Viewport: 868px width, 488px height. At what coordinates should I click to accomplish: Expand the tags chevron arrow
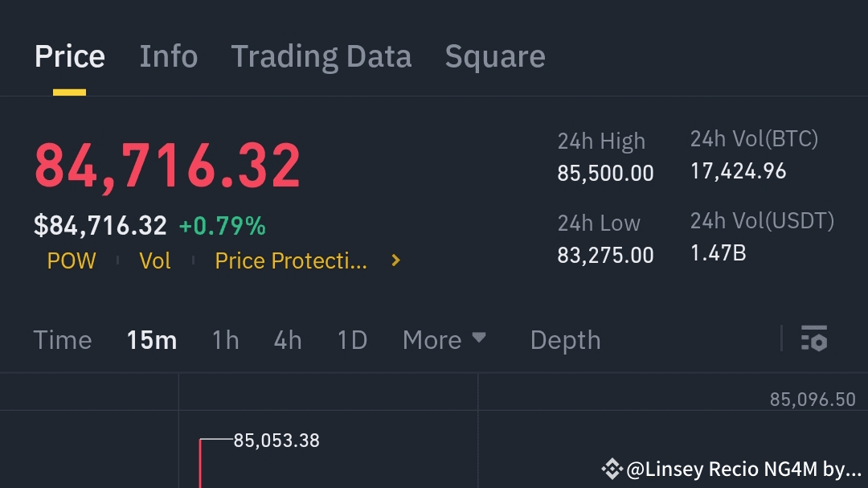pos(395,260)
